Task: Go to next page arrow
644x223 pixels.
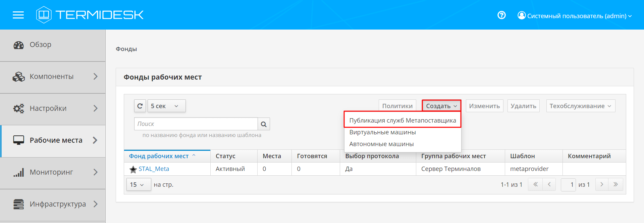Action: pos(602,184)
